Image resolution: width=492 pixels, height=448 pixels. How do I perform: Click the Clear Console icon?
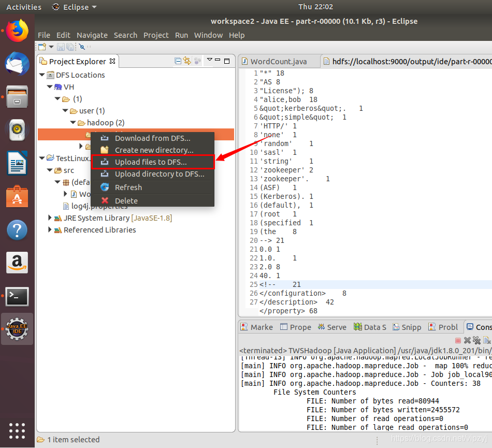pos(487,340)
